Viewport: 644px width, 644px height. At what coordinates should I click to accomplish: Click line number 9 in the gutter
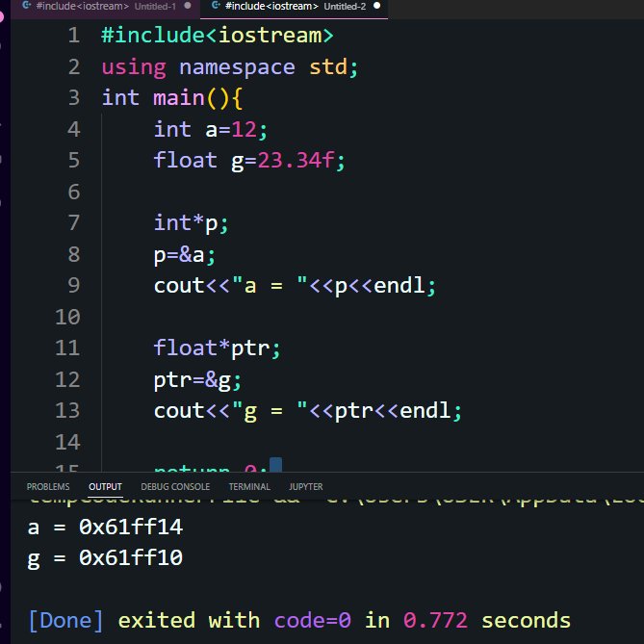click(74, 286)
